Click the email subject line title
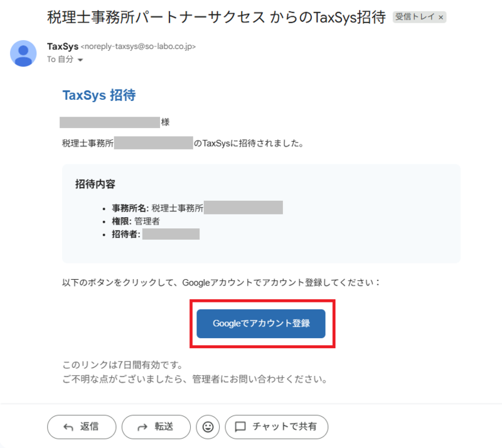 pos(216,17)
